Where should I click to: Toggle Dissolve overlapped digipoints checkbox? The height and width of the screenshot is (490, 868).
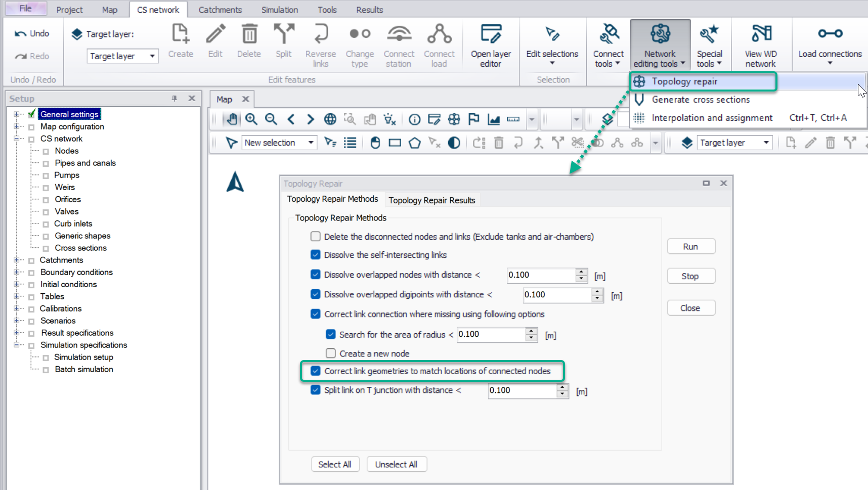[316, 294]
